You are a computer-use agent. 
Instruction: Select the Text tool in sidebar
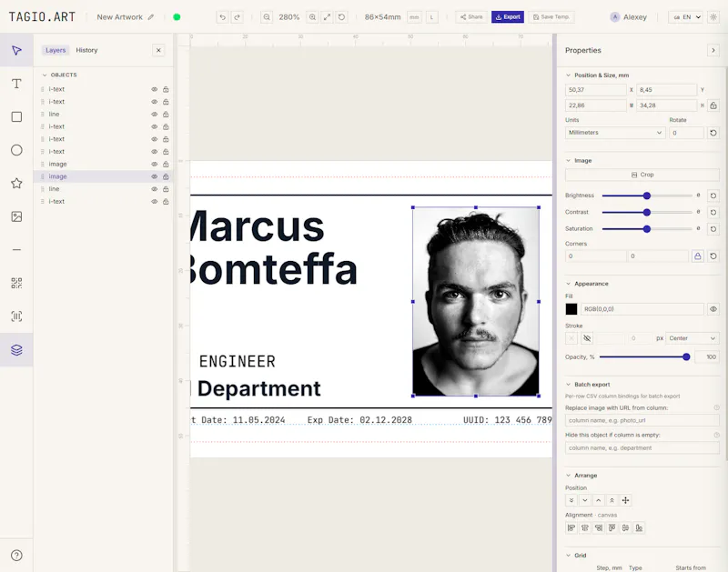[16, 84]
